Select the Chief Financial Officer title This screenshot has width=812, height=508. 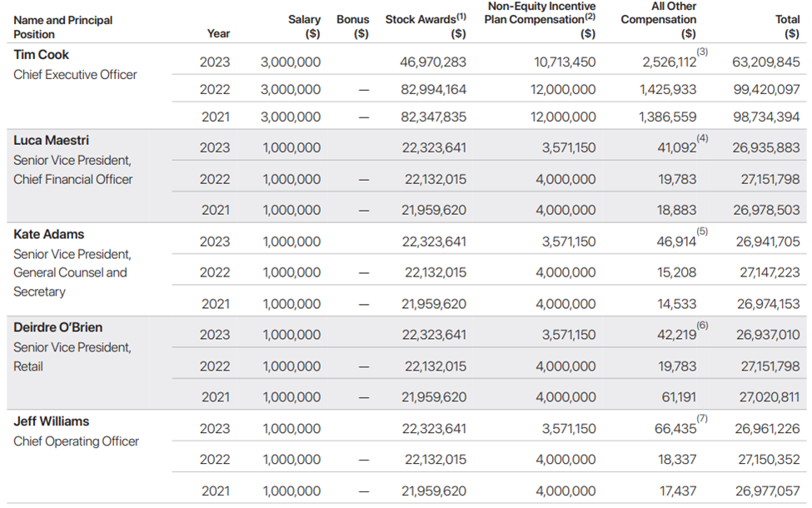pyautogui.click(x=73, y=180)
